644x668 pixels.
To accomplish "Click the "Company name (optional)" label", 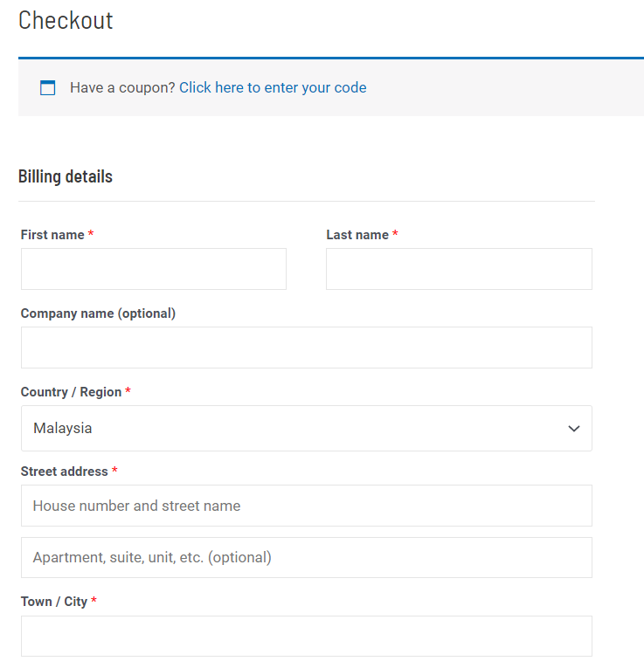I will (98, 313).
